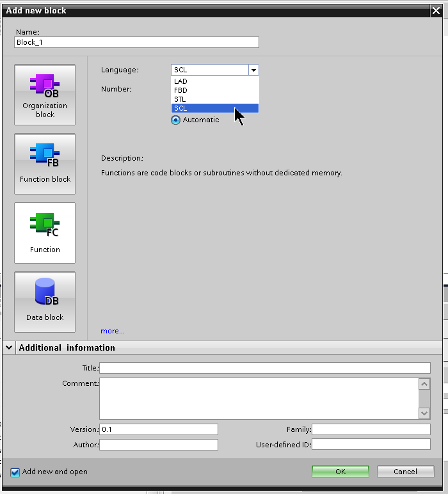Click into the User-defined ID field

tap(371, 445)
